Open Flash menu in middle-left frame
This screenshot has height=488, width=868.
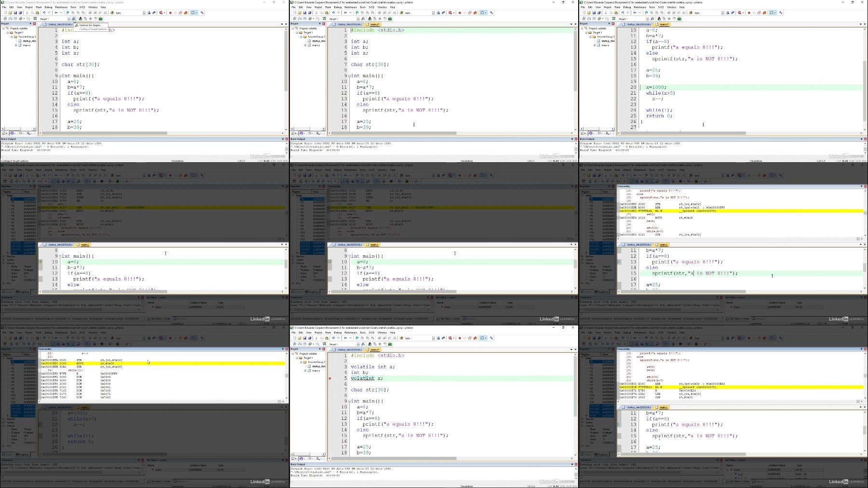pyautogui.click(x=39, y=170)
